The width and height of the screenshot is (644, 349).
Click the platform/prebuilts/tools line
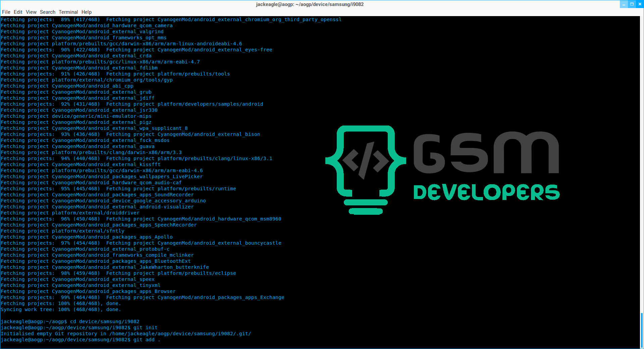click(x=115, y=74)
